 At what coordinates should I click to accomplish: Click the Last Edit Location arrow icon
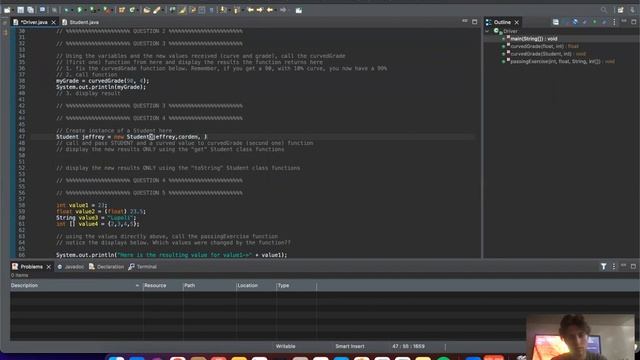coord(250,10)
